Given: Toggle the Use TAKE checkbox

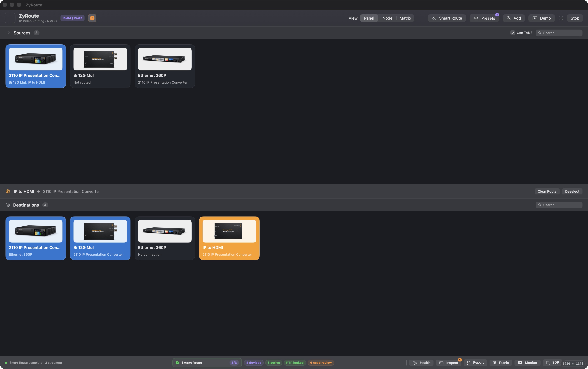Looking at the screenshot, I should (x=513, y=33).
